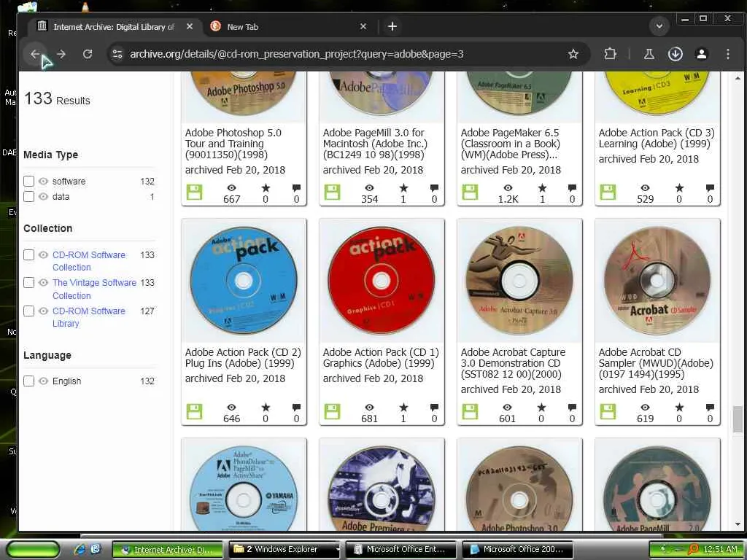Bookmark this page with the star icon
The width and height of the screenshot is (747, 560).
point(573,54)
